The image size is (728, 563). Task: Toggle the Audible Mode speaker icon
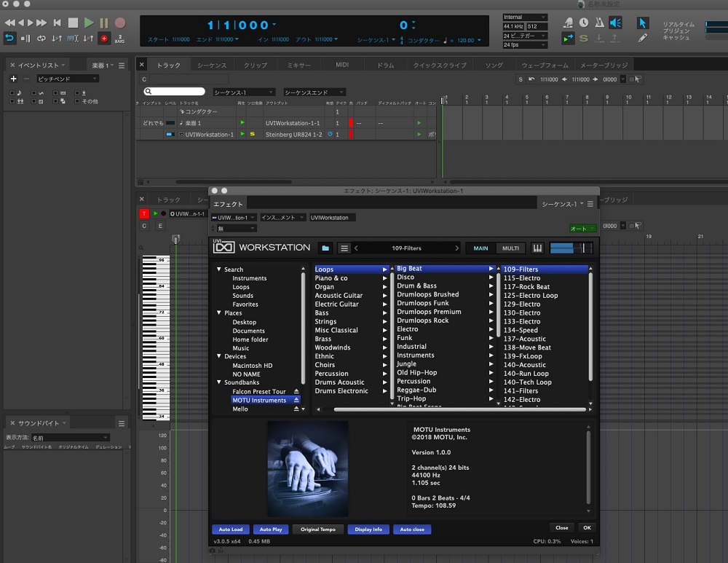(615, 23)
